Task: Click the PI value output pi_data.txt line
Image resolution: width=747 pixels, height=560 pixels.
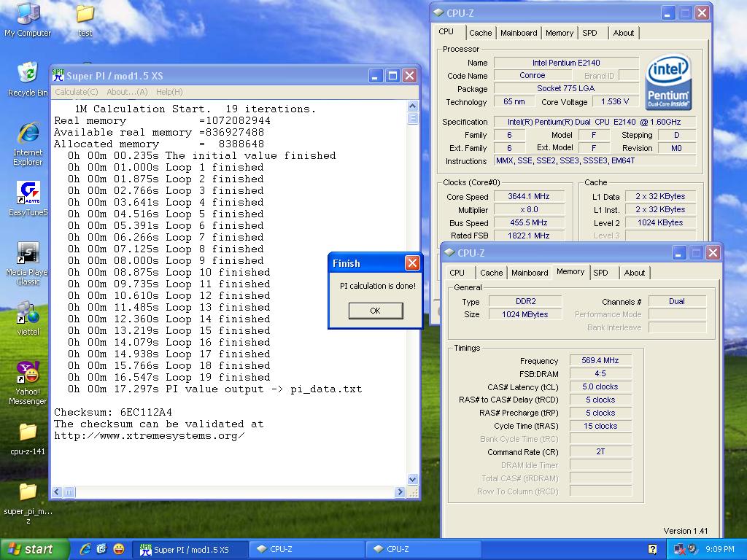Action: pyautogui.click(x=215, y=389)
